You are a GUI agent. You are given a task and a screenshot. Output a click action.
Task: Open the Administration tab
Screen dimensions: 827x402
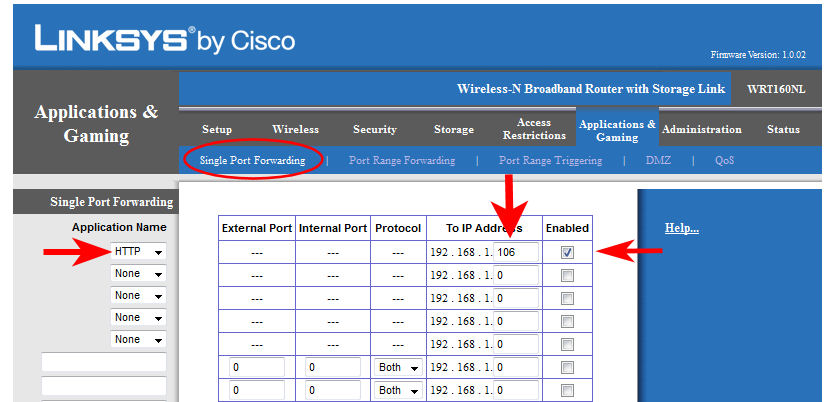(702, 129)
